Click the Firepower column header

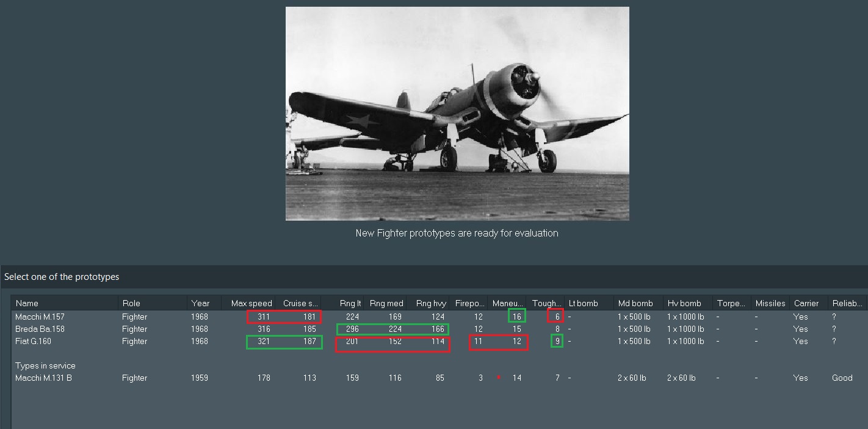(469, 303)
